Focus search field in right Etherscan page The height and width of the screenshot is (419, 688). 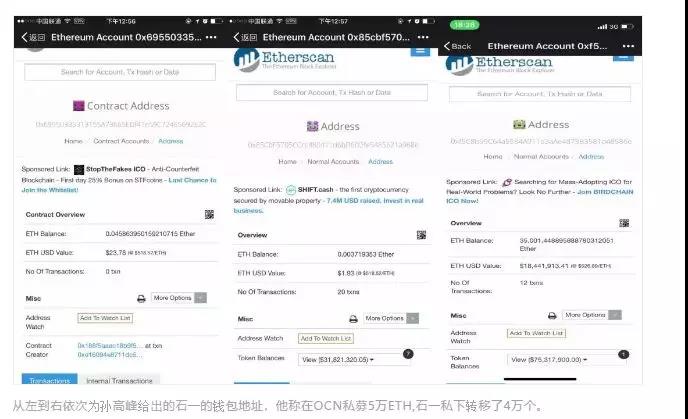pyautogui.click(x=540, y=94)
